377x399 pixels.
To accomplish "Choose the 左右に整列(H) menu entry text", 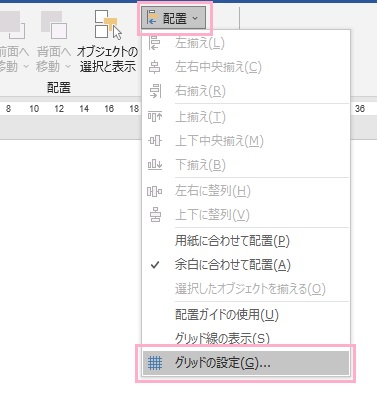I will [x=213, y=191].
